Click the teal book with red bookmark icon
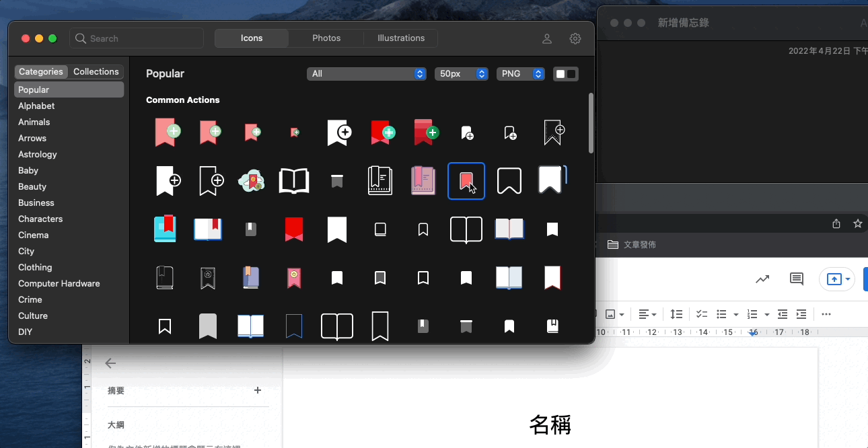This screenshot has width=868, height=448. tap(165, 229)
